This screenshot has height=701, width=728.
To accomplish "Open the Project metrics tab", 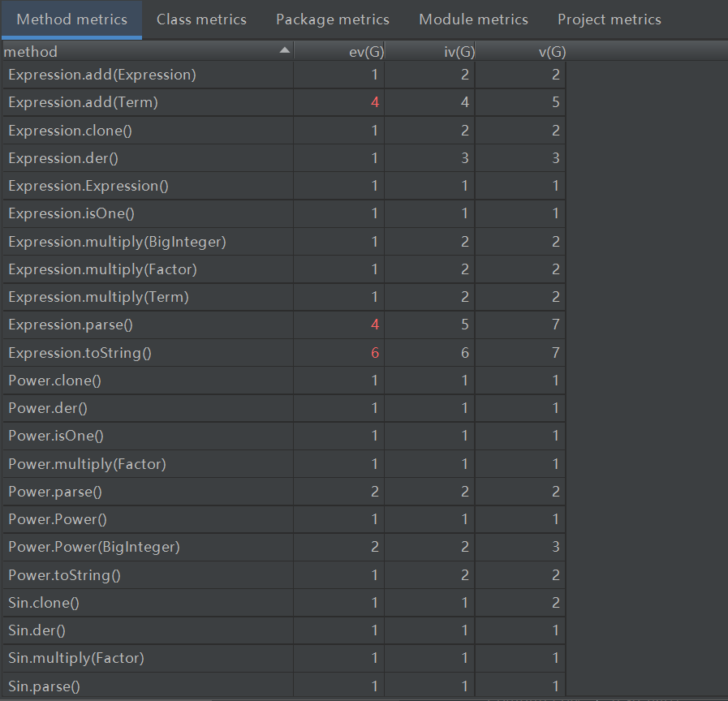I will coord(610,19).
